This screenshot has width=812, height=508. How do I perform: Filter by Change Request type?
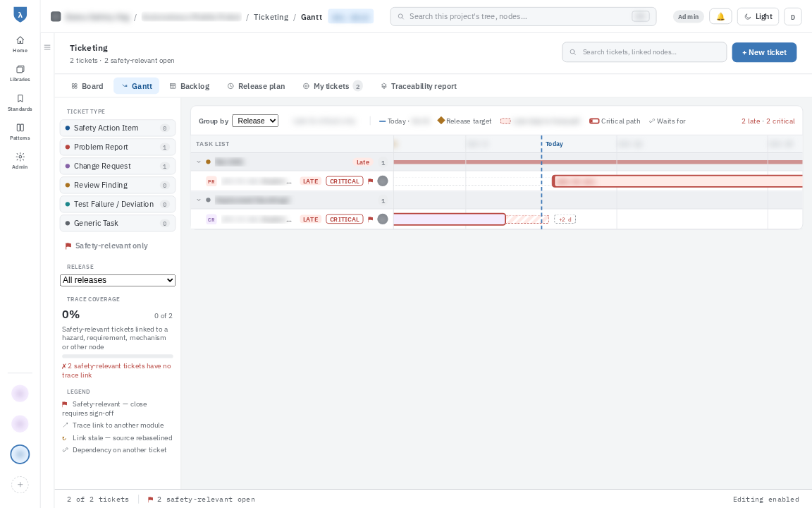click(118, 166)
